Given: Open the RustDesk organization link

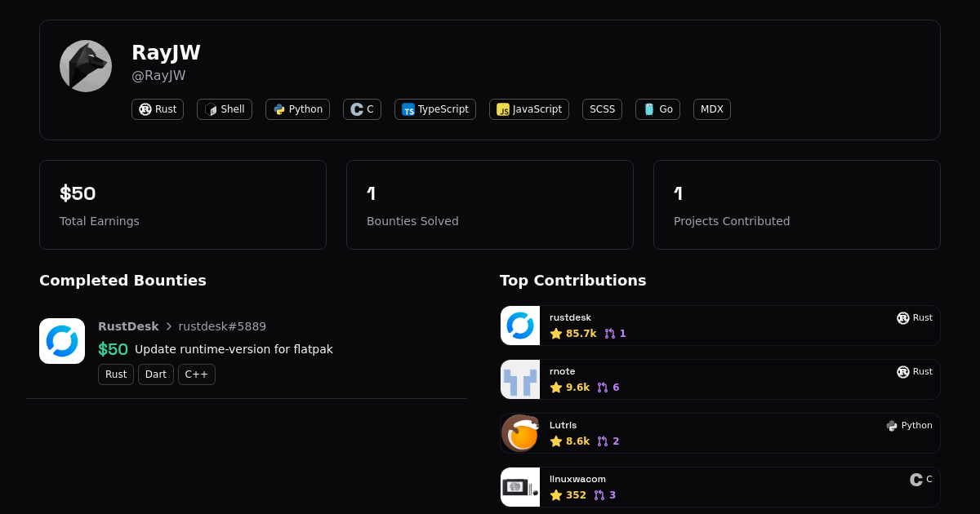Looking at the screenshot, I should pyautogui.click(x=128, y=326).
